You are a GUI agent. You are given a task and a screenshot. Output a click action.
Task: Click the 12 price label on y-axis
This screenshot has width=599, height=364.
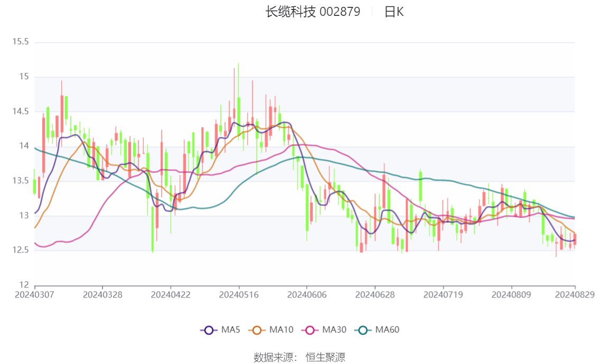tap(23, 285)
